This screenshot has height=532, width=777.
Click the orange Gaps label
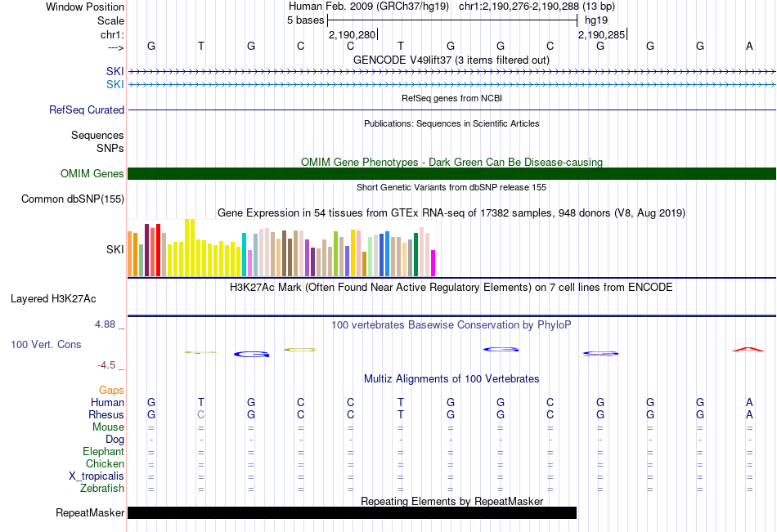coord(111,391)
